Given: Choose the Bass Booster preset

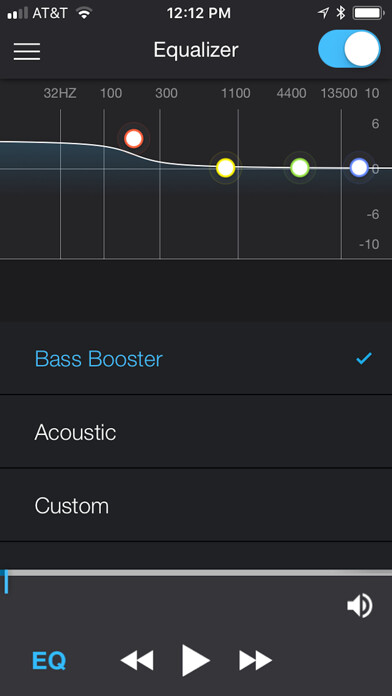Looking at the screenshot, I should (196, 359).
